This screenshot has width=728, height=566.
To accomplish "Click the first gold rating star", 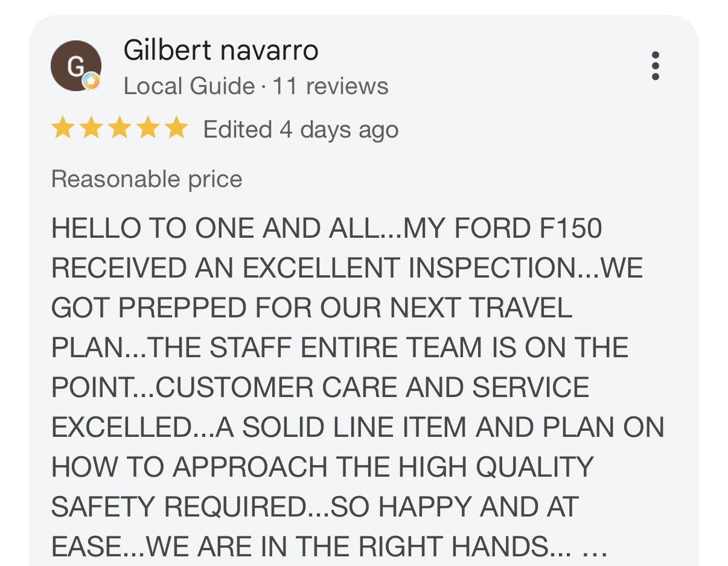I will (x=62, y=129).
